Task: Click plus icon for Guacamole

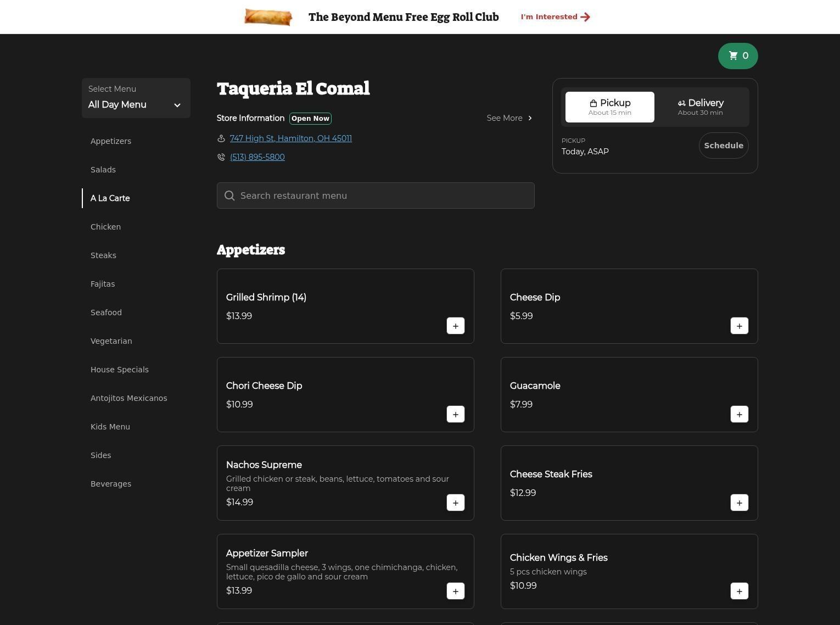Action: [x=739, y=414]
